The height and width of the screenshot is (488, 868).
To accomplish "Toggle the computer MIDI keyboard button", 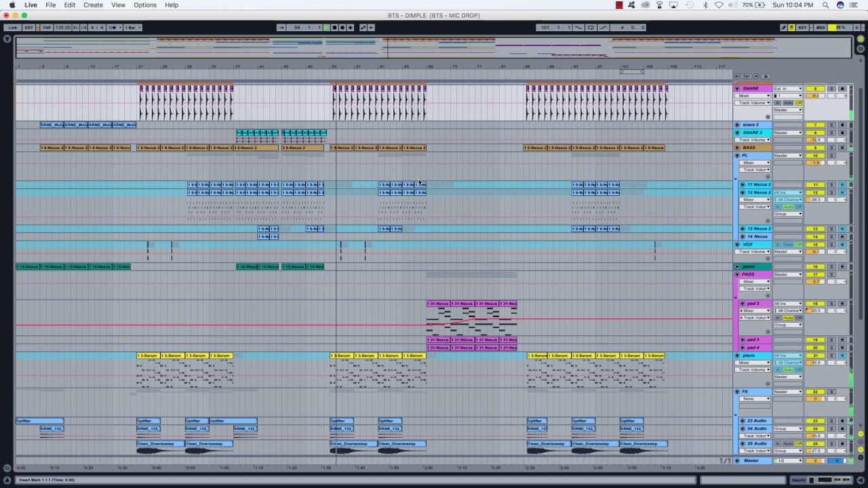I will pyautogui.click(x=791, y=28).
